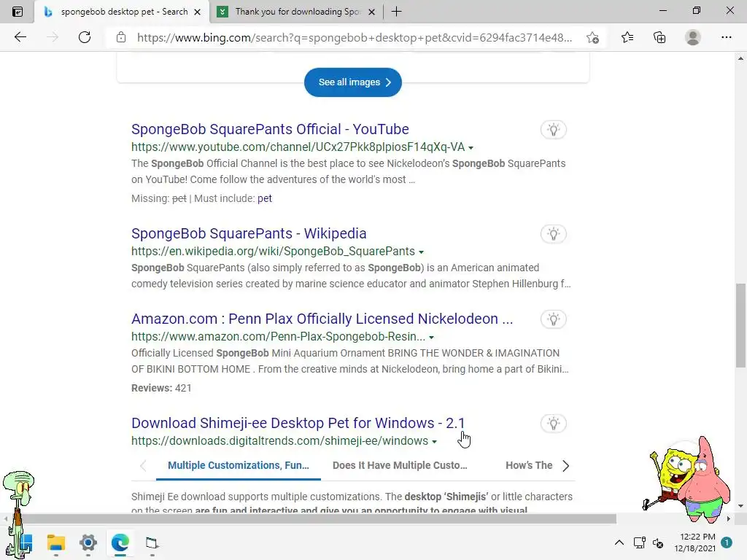Click See all images button

352,82
